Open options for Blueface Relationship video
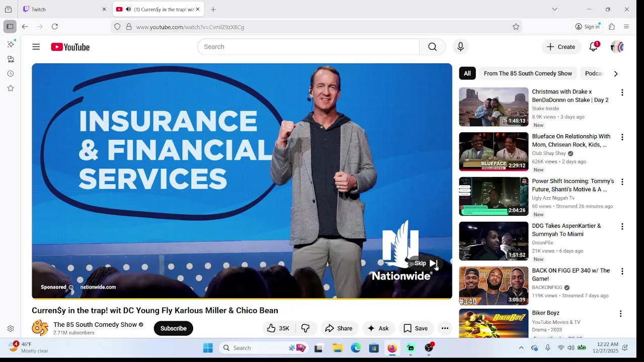Image resolution: width=644 pixels, height=362 pixels. (x=622, y=137)
